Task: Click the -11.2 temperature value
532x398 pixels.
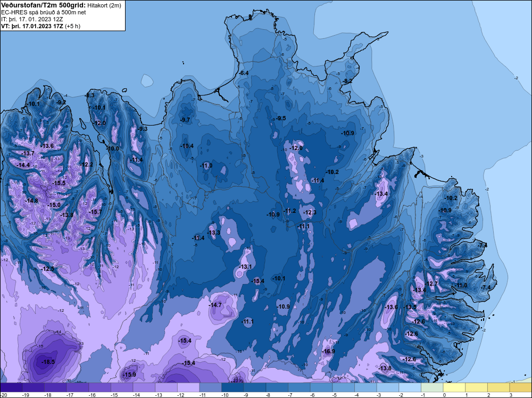Action: (x=289, y=211)
